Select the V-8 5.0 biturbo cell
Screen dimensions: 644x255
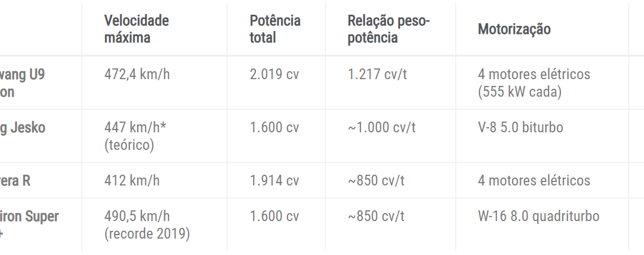[520, 127]
